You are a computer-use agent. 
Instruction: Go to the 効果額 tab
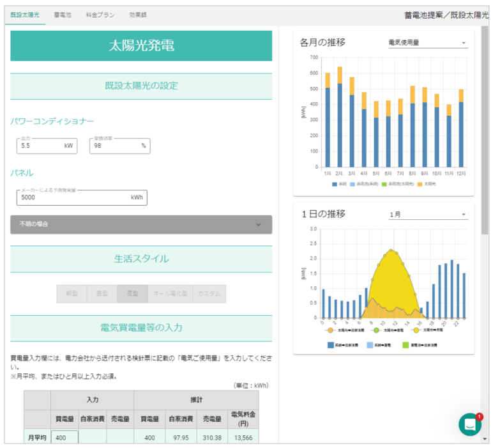point(138,15)
